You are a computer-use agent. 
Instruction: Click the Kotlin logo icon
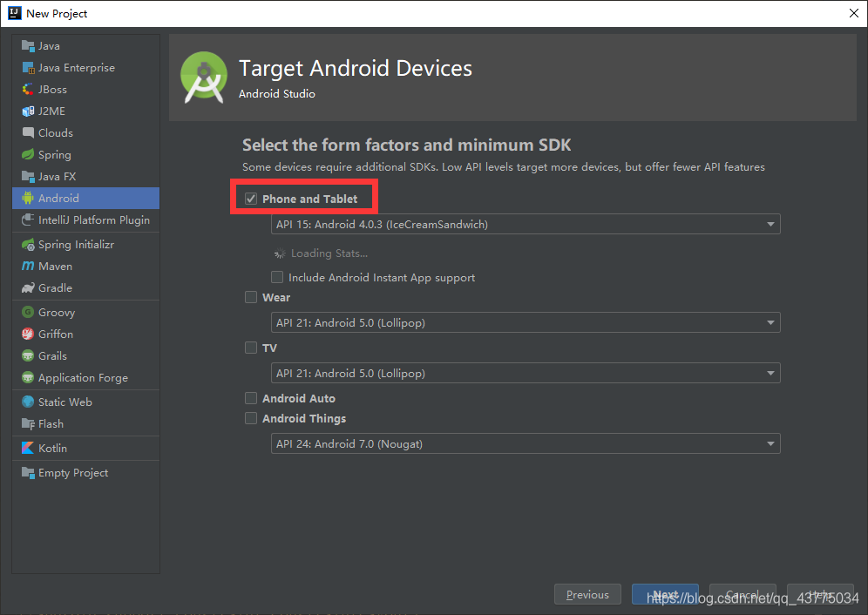[x=28, y=448]
